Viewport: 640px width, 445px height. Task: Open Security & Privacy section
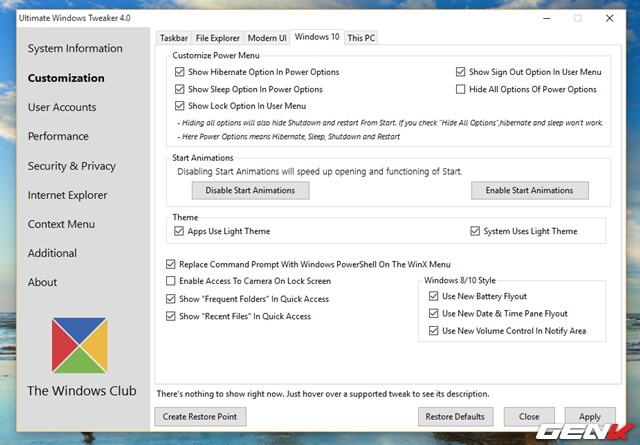click(x=72, y=166)
